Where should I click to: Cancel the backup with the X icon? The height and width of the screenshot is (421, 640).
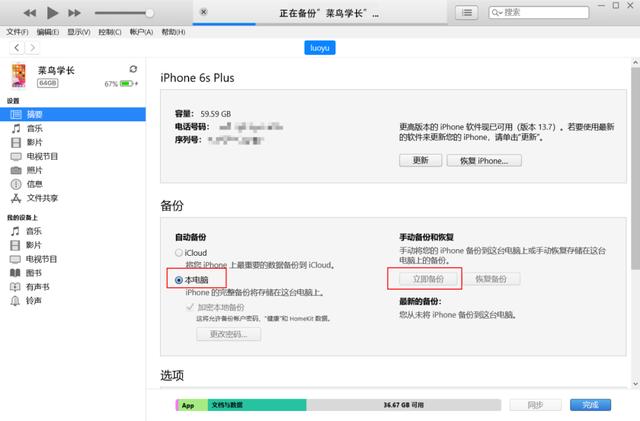pyautogui.click(x=204, y=12)
